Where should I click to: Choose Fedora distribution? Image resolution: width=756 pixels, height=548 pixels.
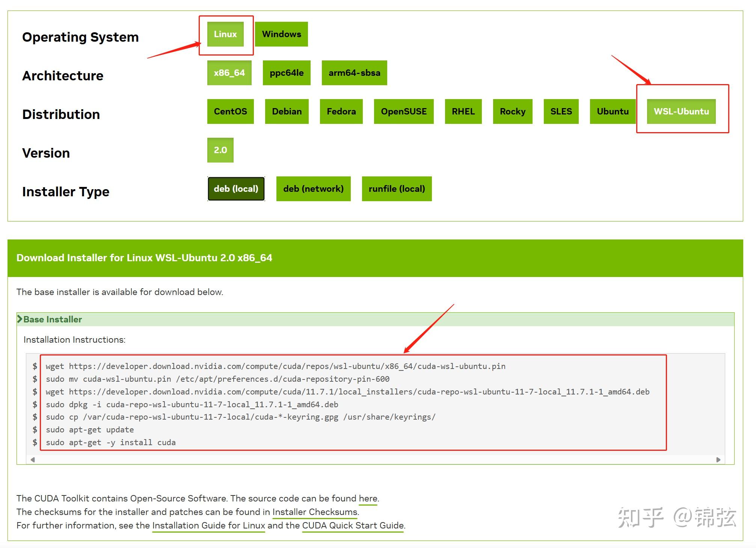341,111
